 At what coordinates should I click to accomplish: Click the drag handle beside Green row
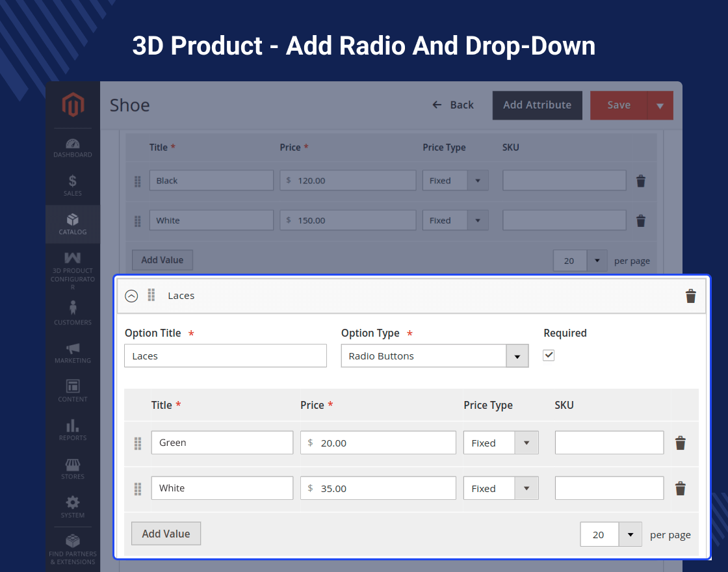tap(138, 443)
